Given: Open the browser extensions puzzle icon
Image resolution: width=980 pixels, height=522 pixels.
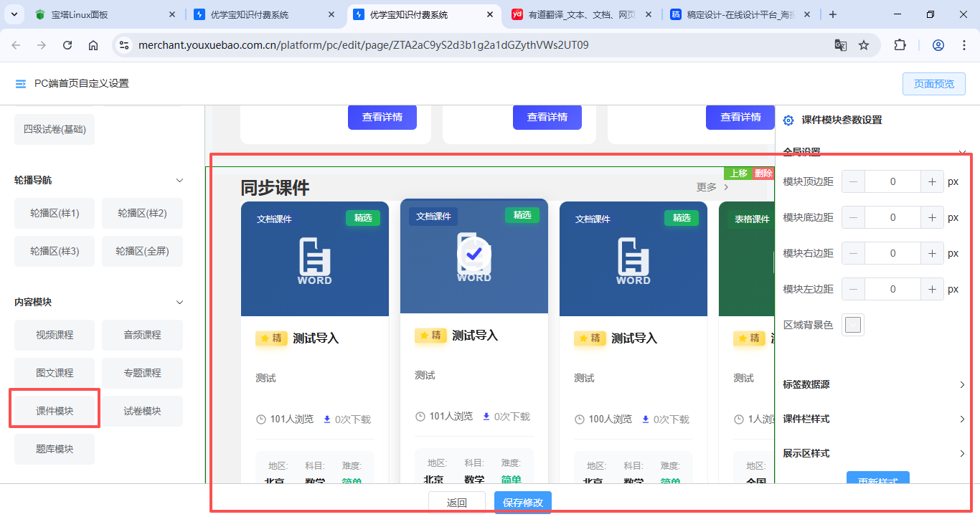Looking at the screenshot, I should coord(900,45).
